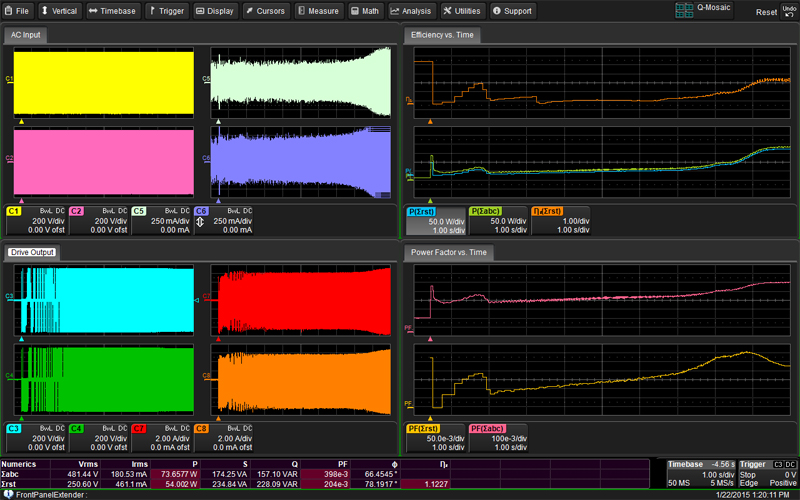Select the Efficiency vs. Time tab

[x=442, y=35]
